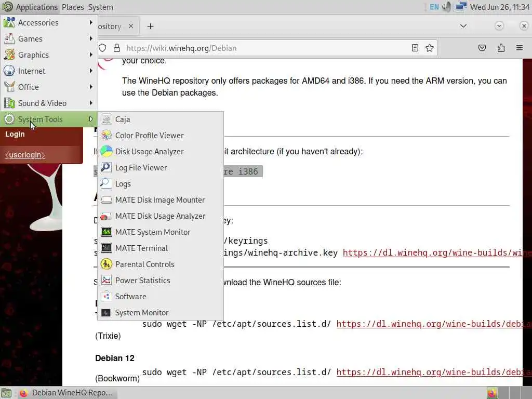Open the list all tabs dropdown
This screenshot has height=399, width=532.
coord(463,26)
